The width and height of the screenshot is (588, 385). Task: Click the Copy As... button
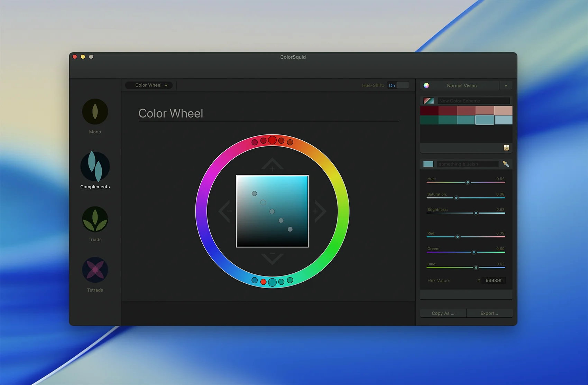[x=443, y=313]
